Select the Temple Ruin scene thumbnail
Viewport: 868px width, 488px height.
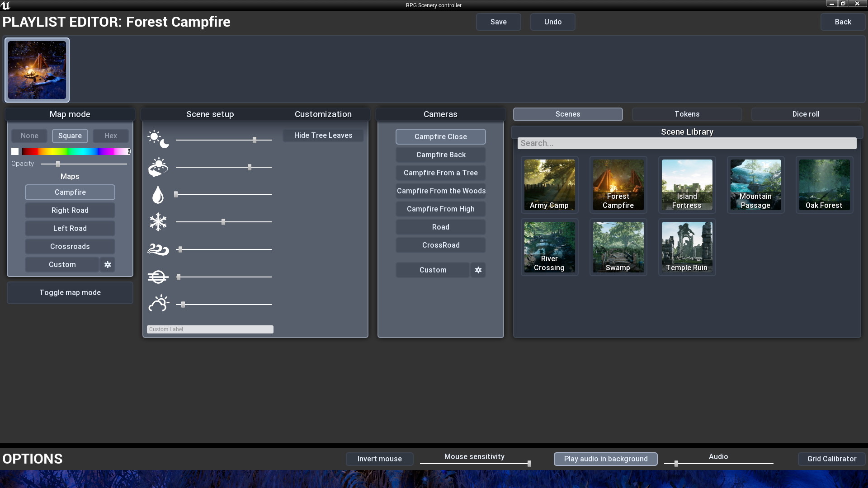coord(687,247)
